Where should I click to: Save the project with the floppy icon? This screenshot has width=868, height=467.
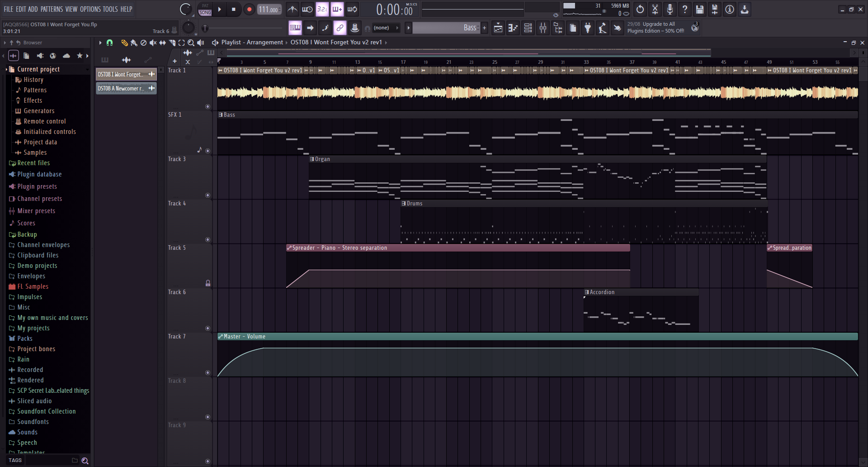tap(699, 9)
